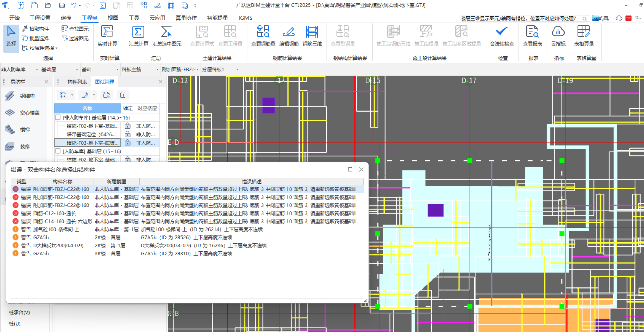Screen dimensions: 644x332
Task: Select 楼梯 in navigation bar
Action: pyautogui.click(x=18, y=129)
